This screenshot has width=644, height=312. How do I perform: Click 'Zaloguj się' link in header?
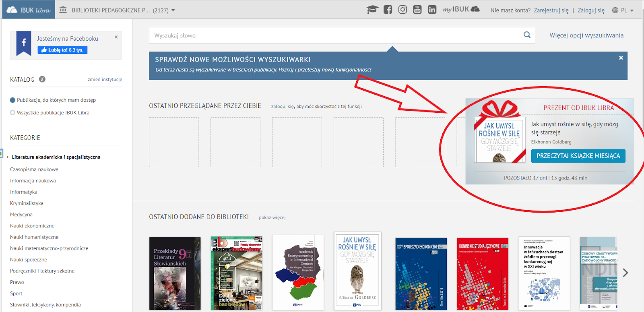pyautogui.click(x=591, y=10)
